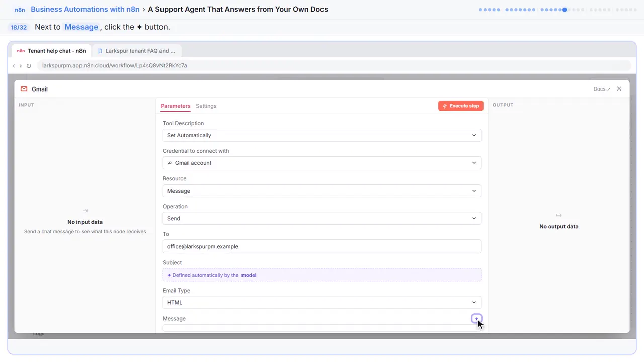Click the browser forward arrow
Screen dimensions: 644x362
(x=21, y=66)
